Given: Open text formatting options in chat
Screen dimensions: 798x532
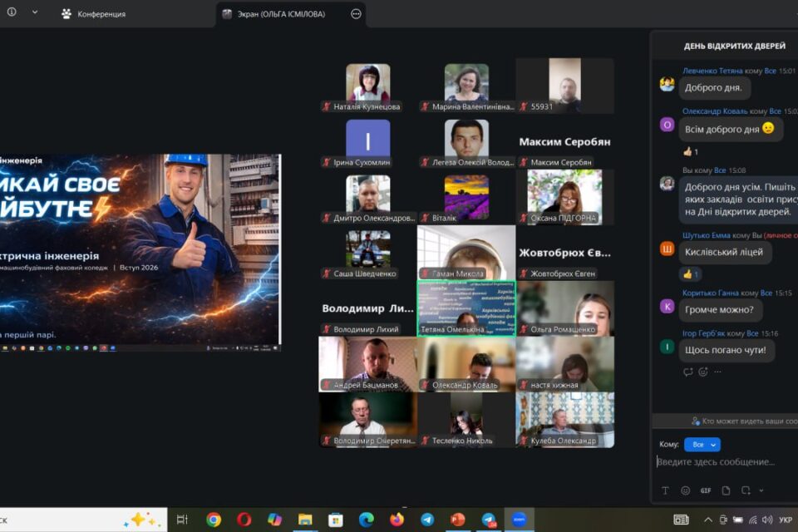Looking at the screenshot, I should pyautogui.click(x=665, y=490).
